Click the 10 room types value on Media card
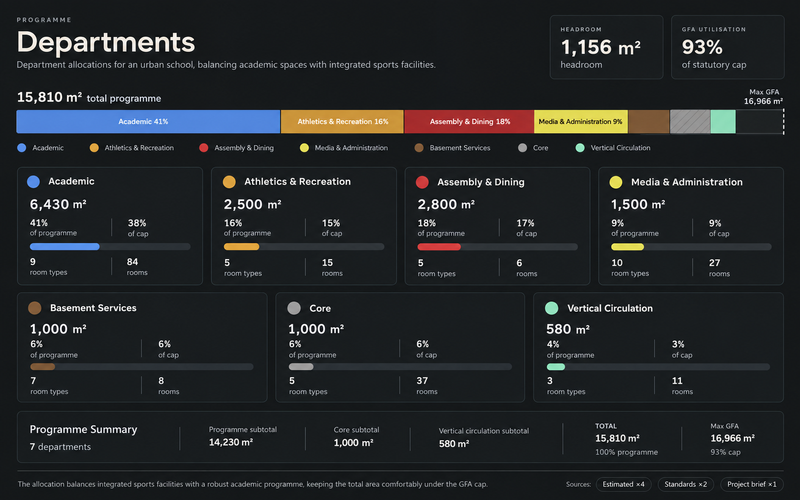Image resolution: width=800 pixels, height=500 pixels. (617, 263)
